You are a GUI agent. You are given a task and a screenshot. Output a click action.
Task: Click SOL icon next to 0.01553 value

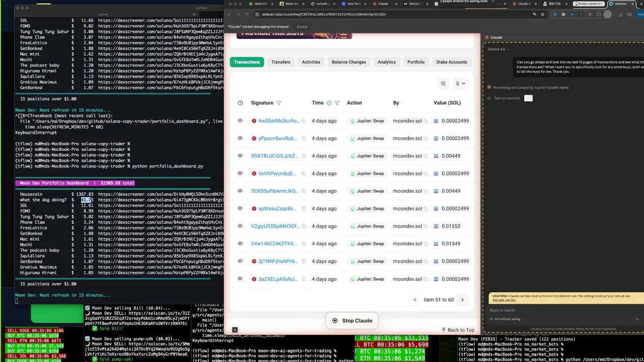pos(436,226)
